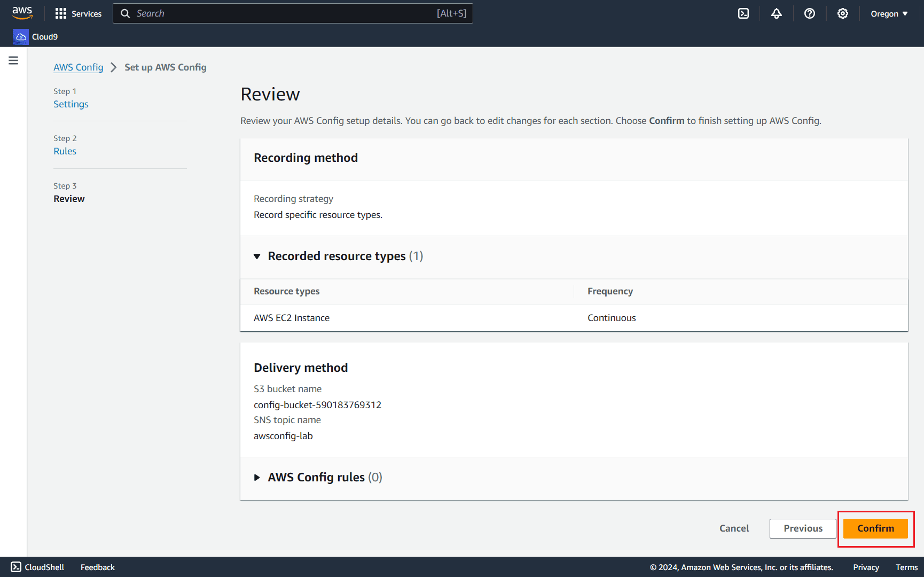Select SNS topic name awsconfig-lab
The height and width of the screenshot is (577, 924).
pos(283,436)
